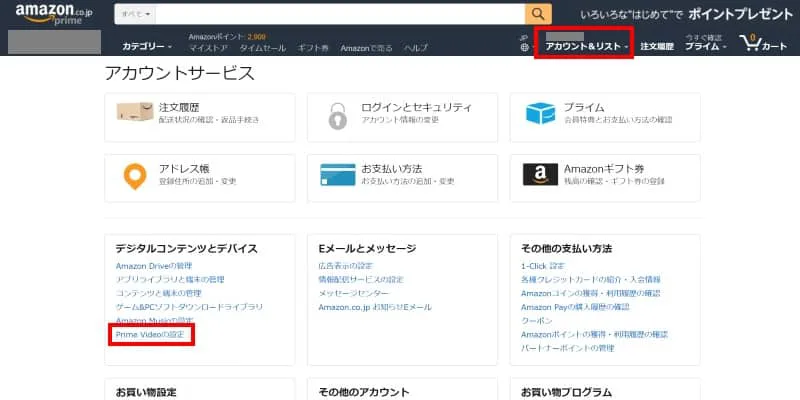Open the Amazon Driveの管理 link
This screenshot has width=800, height=400.
pos(153,266)
